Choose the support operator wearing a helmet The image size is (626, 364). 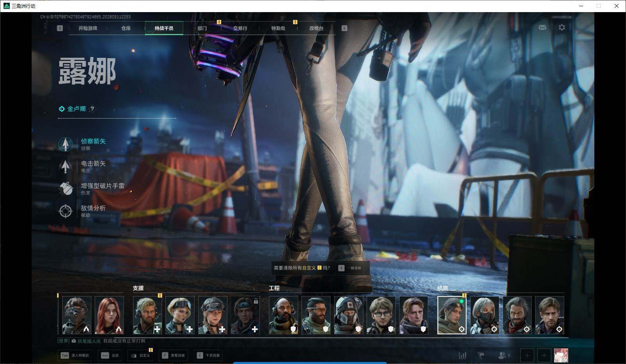(213, 315)
